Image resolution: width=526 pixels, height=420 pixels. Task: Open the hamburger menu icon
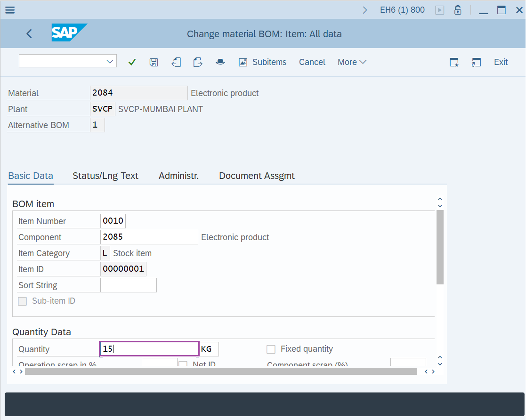(9, 10)
